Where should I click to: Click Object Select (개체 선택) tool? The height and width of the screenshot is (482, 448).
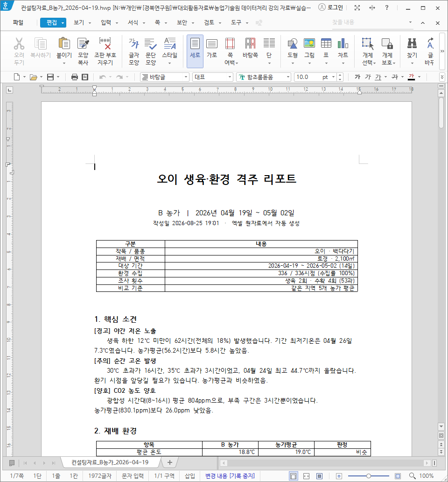tap(368, 44)
